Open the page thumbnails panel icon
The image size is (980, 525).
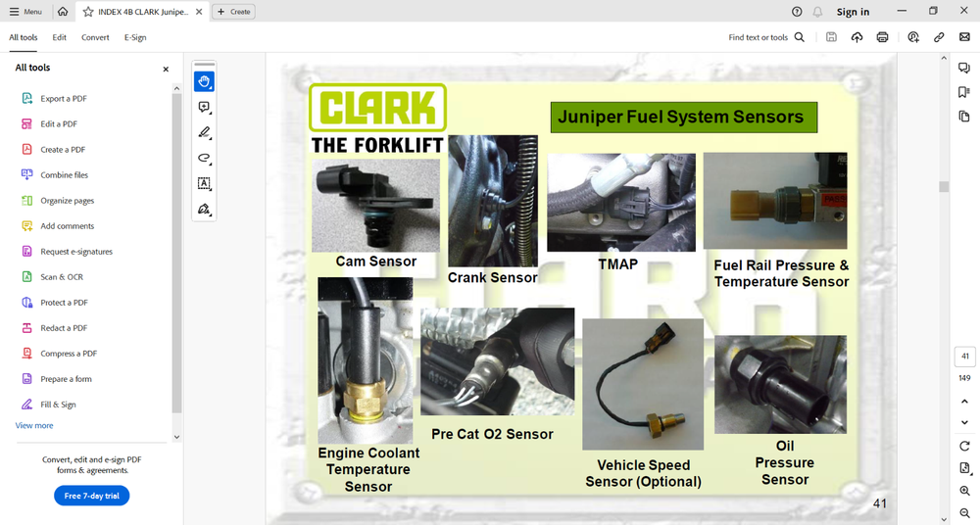pyautogui.click(x=964, y=117)
